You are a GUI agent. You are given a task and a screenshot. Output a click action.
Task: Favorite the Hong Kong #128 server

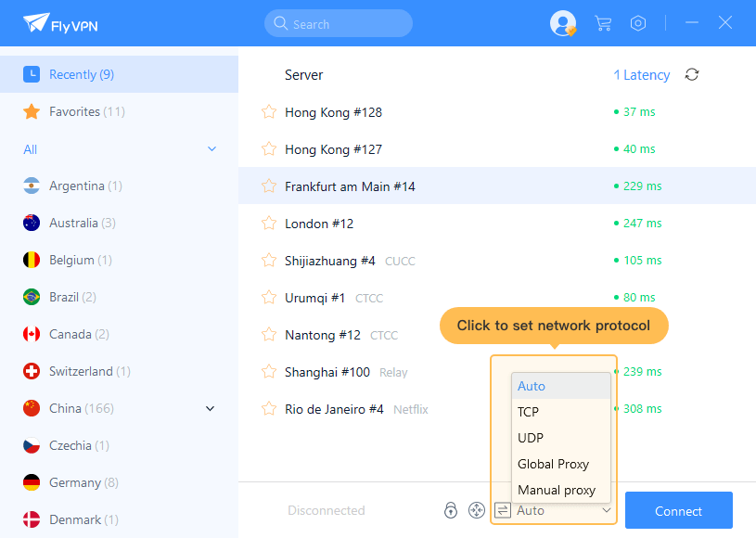(x=269, y=112)
